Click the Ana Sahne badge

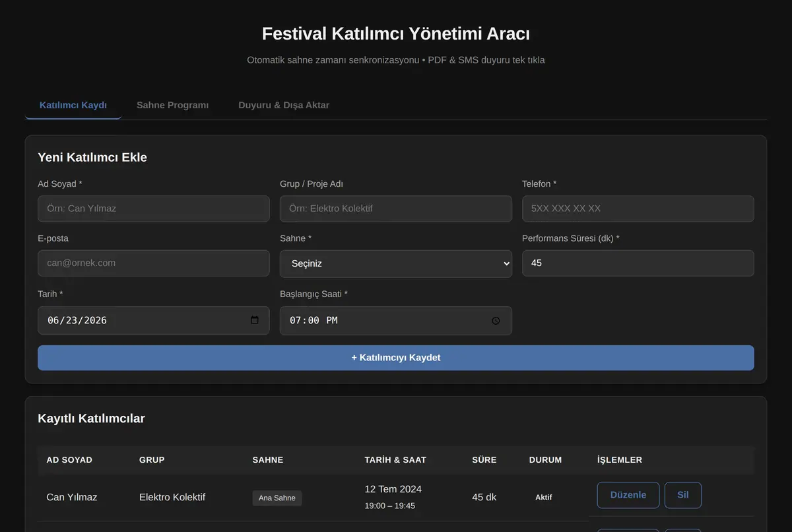277,498
